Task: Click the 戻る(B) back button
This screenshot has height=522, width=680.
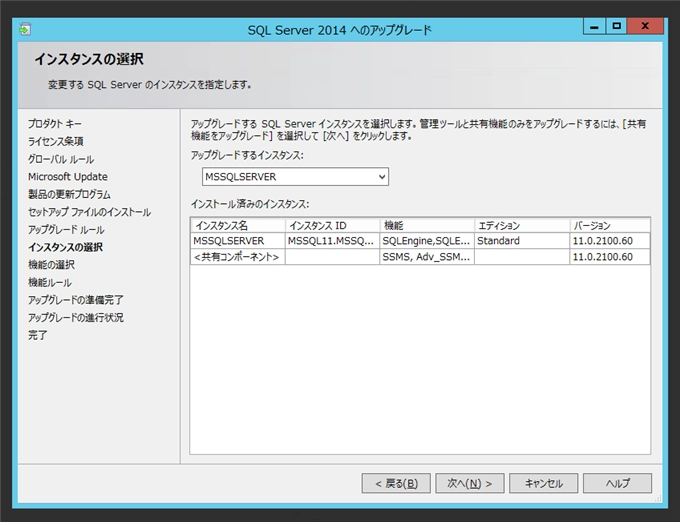Action: 396,483
